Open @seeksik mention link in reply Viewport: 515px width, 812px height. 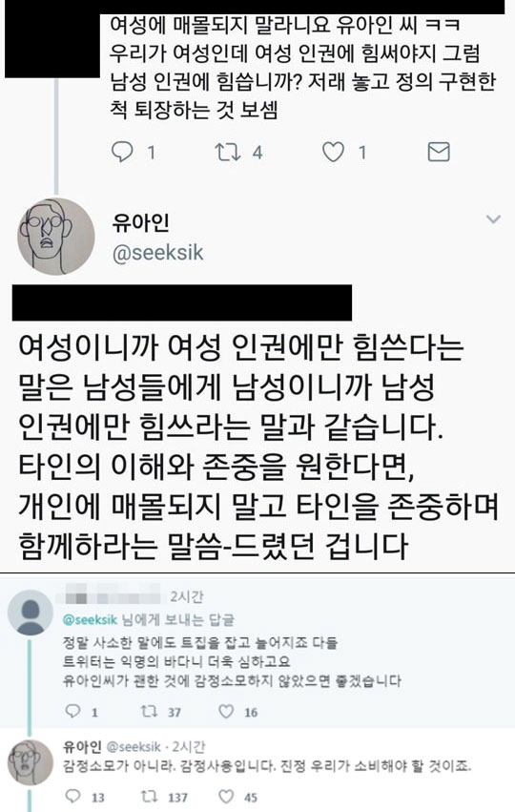pyautogui.click(x=90, y=620)
